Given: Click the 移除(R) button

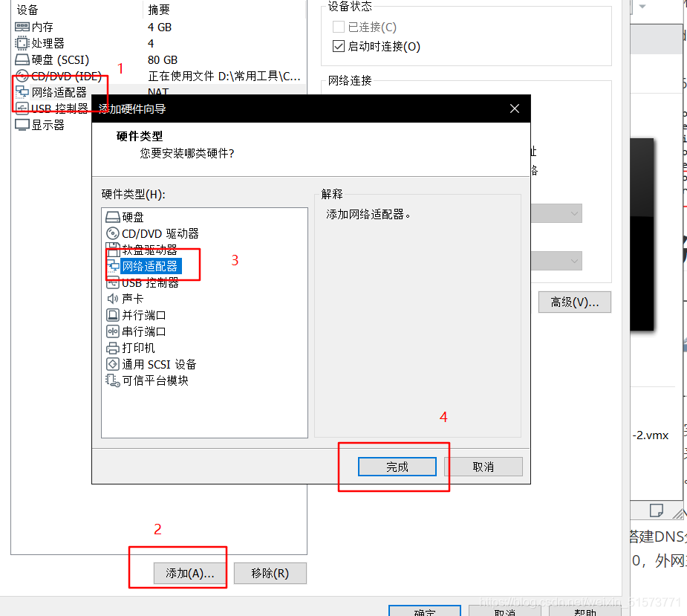Looking at the screenshot, I should pos(270,573).
